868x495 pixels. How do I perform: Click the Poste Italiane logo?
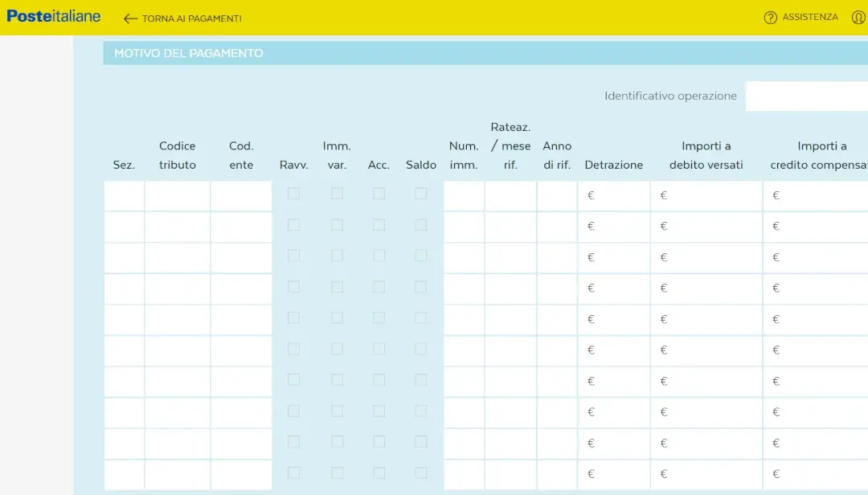[x=54, y=17]
